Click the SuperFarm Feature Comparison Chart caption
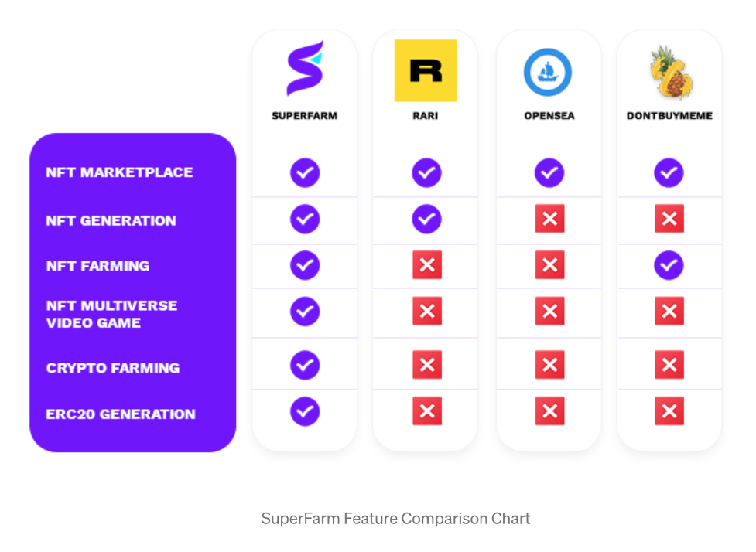The width and height of the screenshot is (756, 552). pyautogui.click(x=395, y=519)
